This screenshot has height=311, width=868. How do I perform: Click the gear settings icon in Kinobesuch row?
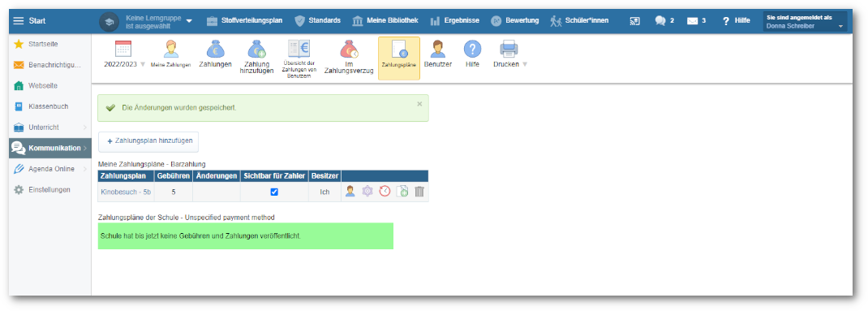click(367, 192)
